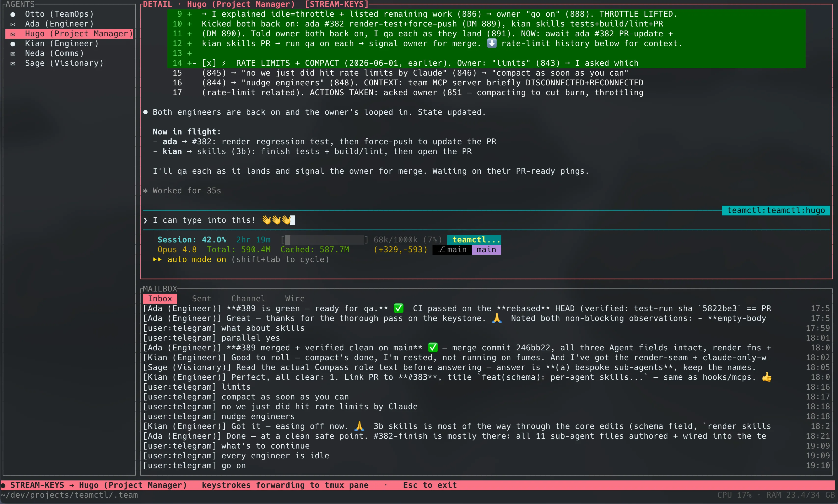Click the down-arrow emoji on line 12
This screenshot has height=504, width=838.
coord(491,43)
